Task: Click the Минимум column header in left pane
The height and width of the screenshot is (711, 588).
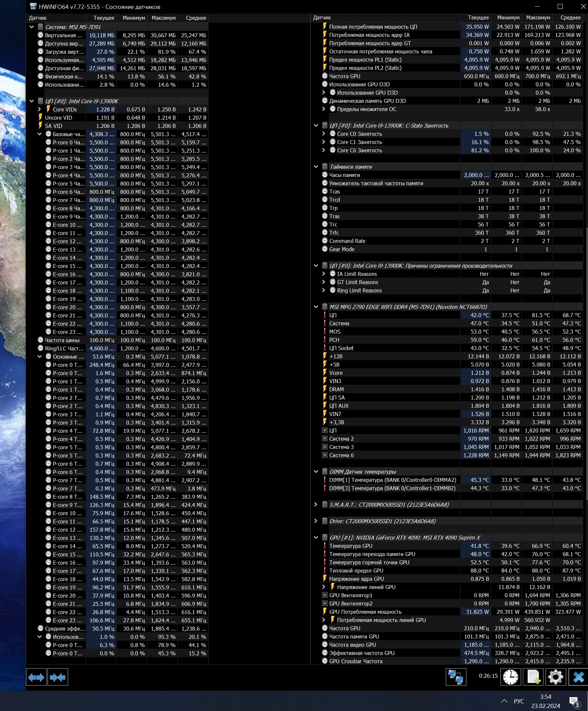Action: pyautogui.click(x=132, y=18)
